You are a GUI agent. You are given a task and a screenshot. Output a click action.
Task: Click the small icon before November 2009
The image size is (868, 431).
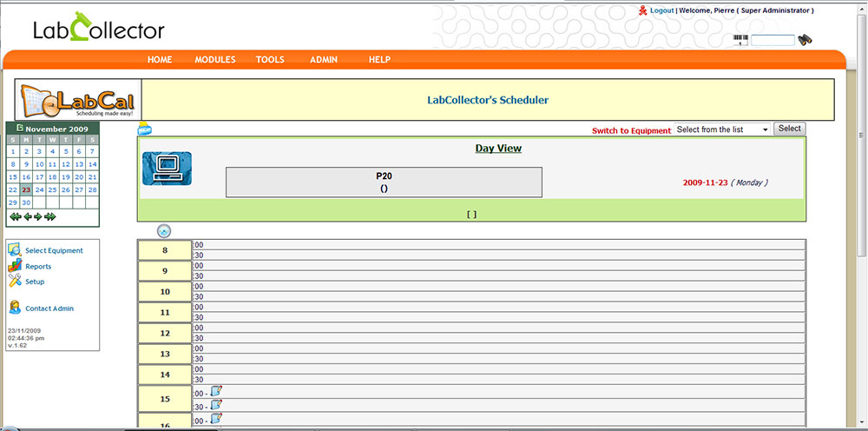tap(20, 128)
